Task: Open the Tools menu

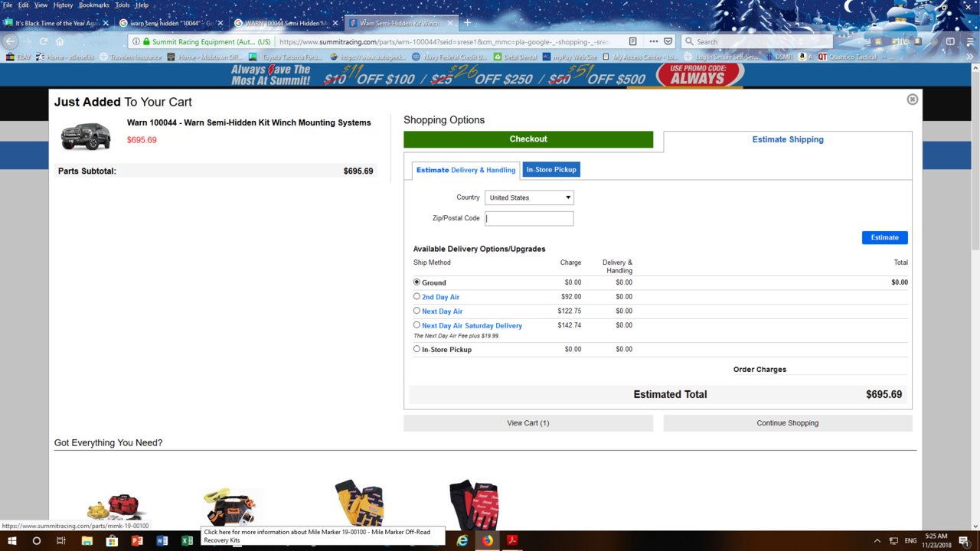Action: pyautogui.click(x=122, y=5)
